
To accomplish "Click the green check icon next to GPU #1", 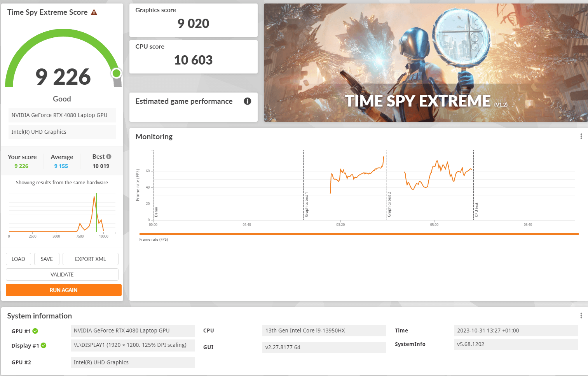I will (35, 331).
